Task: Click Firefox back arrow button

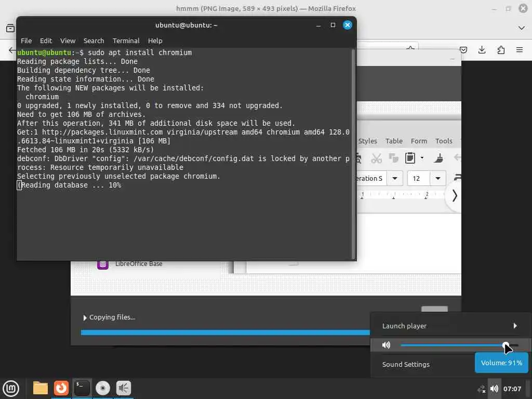Action: (x=12, y=50)
